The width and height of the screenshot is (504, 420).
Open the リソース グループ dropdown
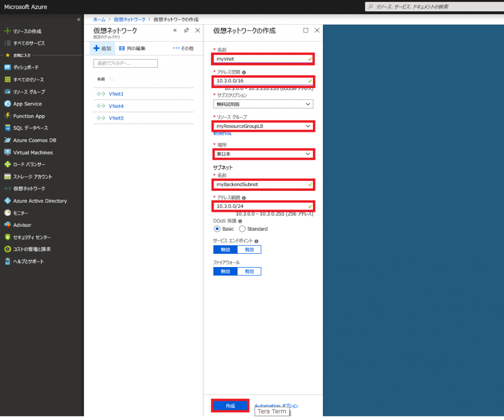coord(263,126)
